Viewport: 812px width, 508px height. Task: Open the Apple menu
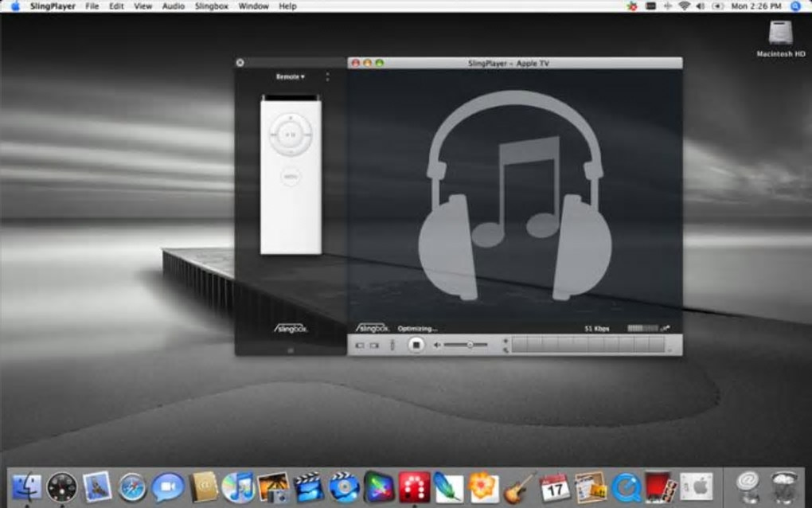(15, 6)
